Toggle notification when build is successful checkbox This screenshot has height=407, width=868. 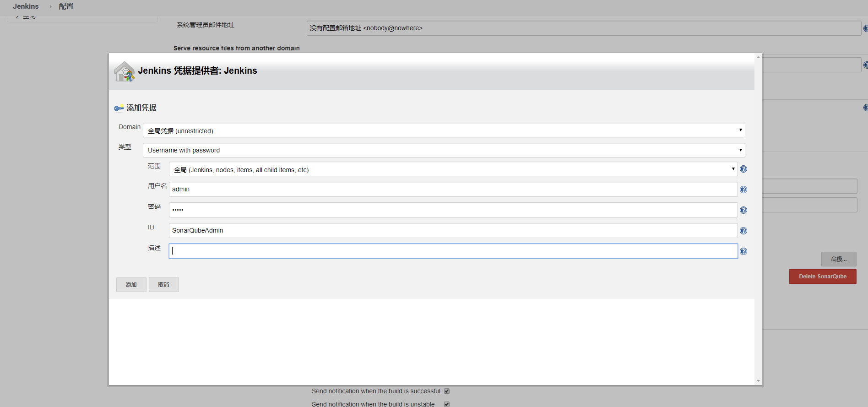[x=447, y=391]
